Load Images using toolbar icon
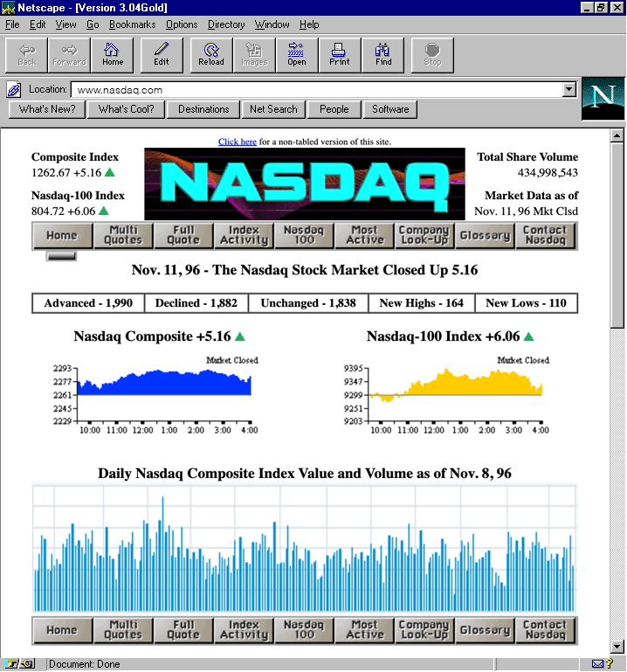The height and width of the screenshot is (672, 627). (x=254, y=55)
